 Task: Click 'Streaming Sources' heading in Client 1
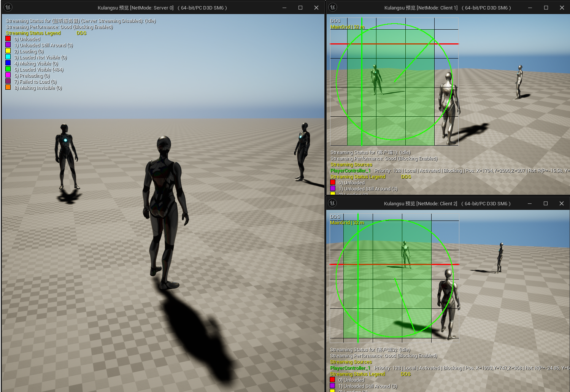point(351,165)
